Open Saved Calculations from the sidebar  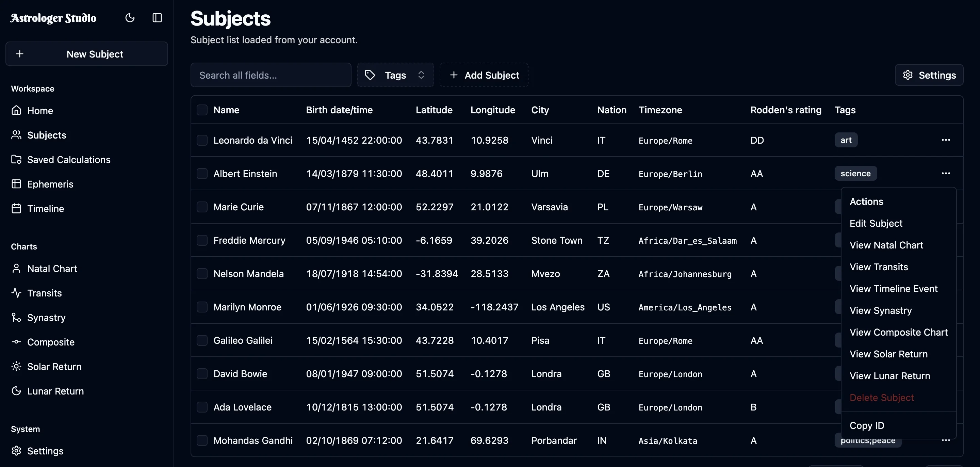click(68, 160)
